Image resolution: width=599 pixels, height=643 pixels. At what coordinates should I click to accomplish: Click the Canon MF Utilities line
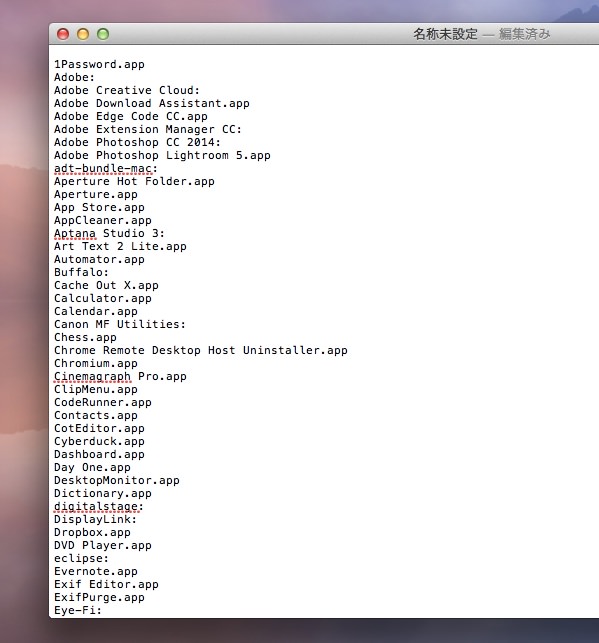[x=120, y=324]
